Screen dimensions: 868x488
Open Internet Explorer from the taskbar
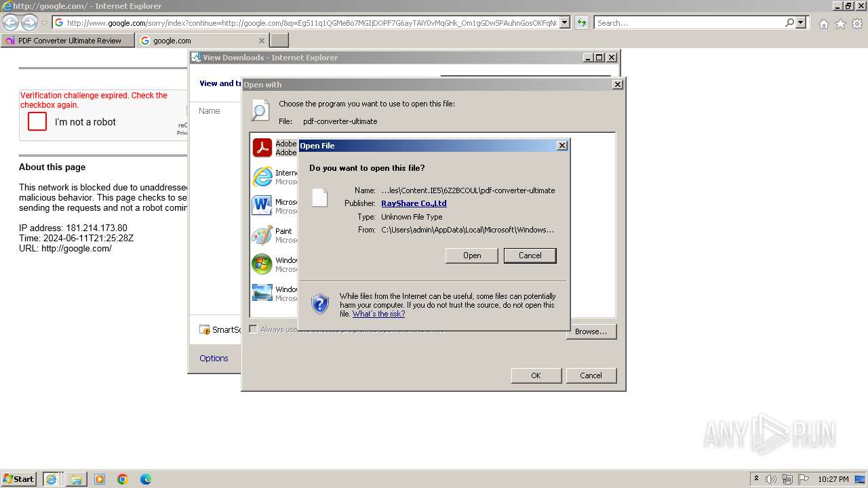coord(51,479)
